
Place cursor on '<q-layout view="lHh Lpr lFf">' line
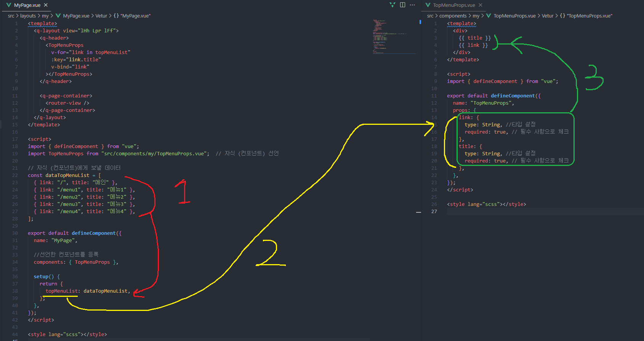[76, 30]
